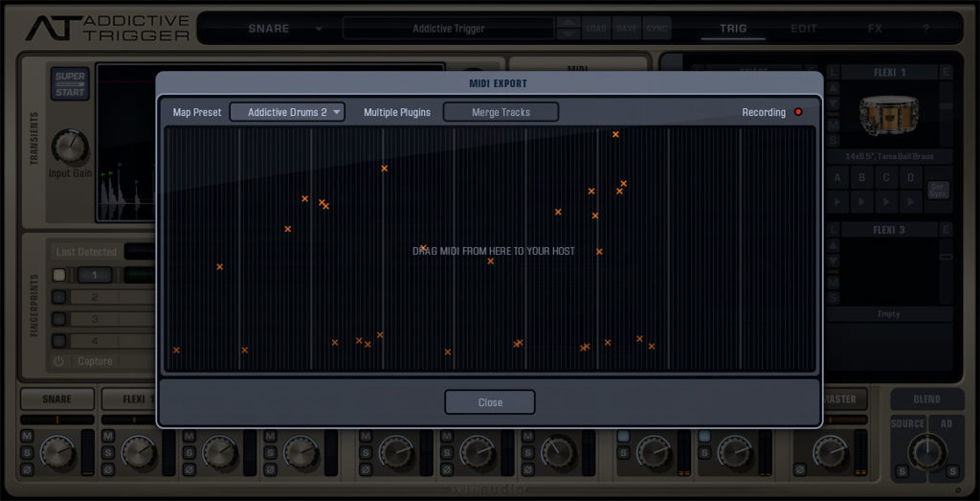980x501 pixels.
Task: Close the MIDI Export dialog
Action: click(489, 402)
